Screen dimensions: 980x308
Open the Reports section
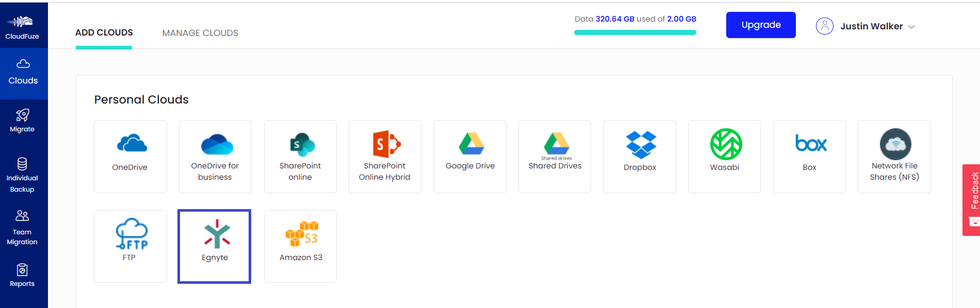click(x=22, y=276)
